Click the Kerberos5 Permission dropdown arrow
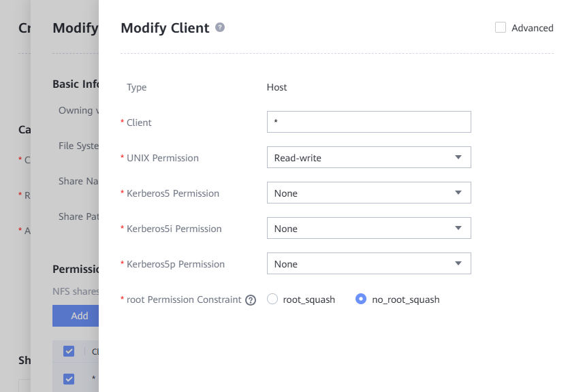This screenshot has height=392, width=568. pos(458,193)
